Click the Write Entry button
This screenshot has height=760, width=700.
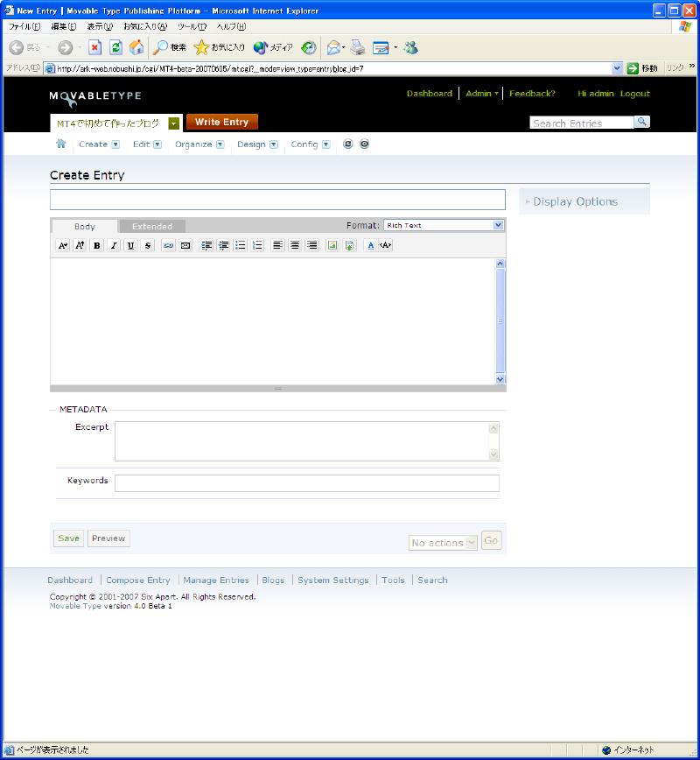(222, 123)
